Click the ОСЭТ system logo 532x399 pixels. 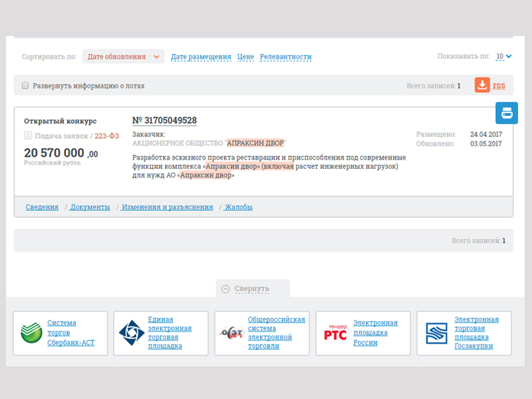[x=232, y=333]
